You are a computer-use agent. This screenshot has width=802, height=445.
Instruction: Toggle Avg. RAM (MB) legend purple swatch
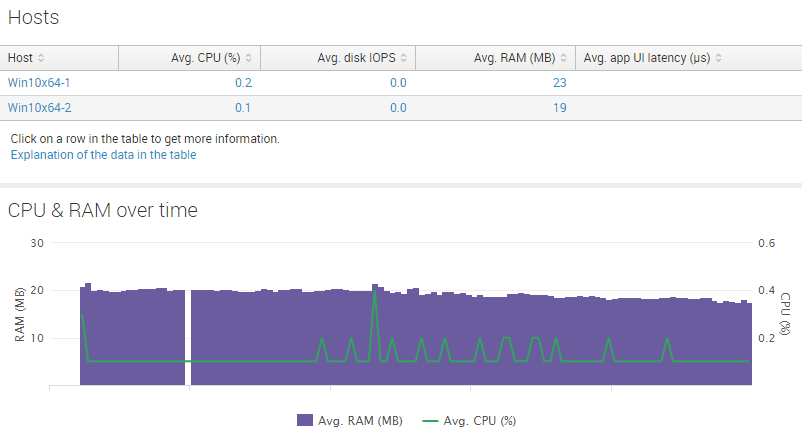coord(305,420)
